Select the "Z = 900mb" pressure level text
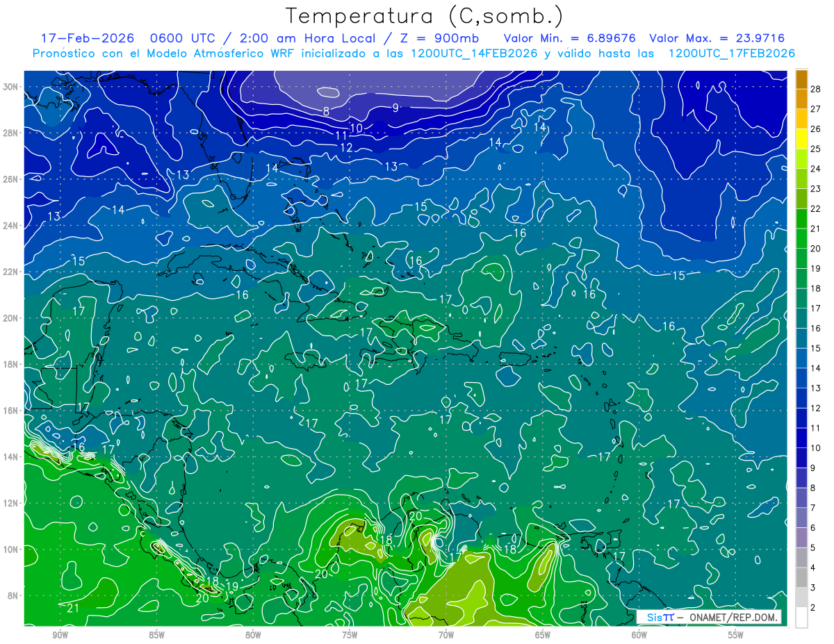The image size is (834, 644). tap(439, 38)
